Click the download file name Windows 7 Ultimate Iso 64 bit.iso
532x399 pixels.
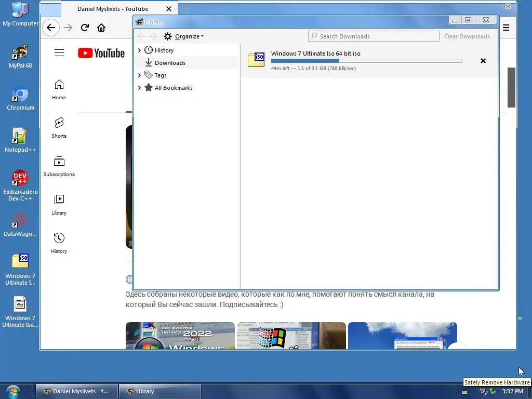(x=315, y=54)
